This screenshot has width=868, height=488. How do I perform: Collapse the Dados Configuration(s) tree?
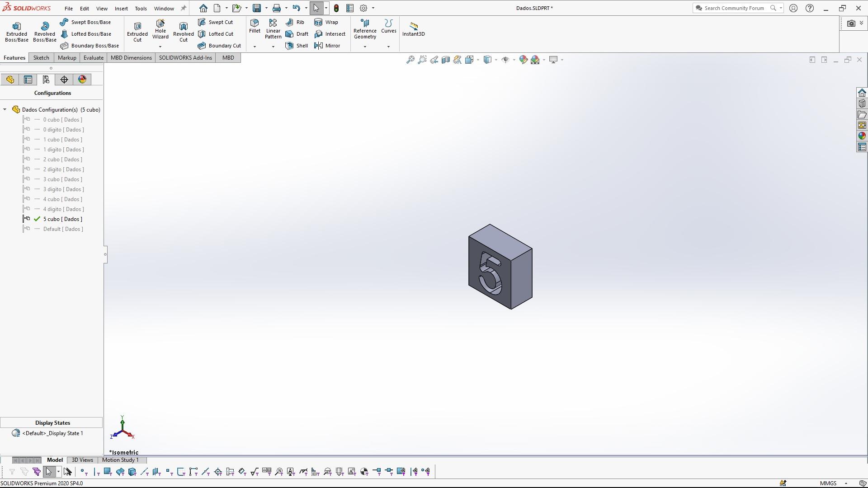coord(5,109)
